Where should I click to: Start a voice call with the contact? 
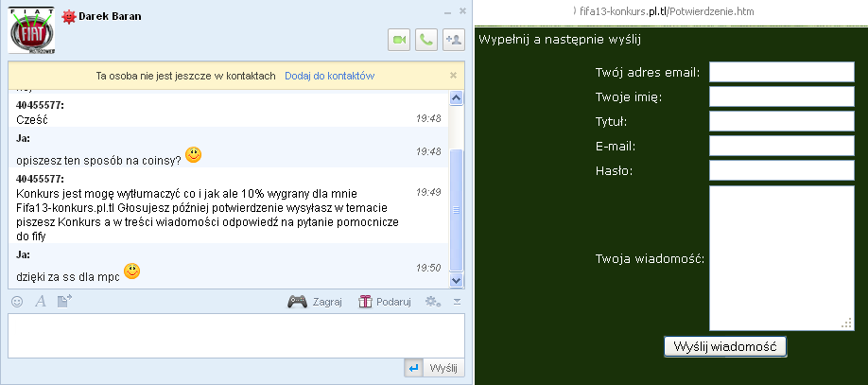coord(425,40)
